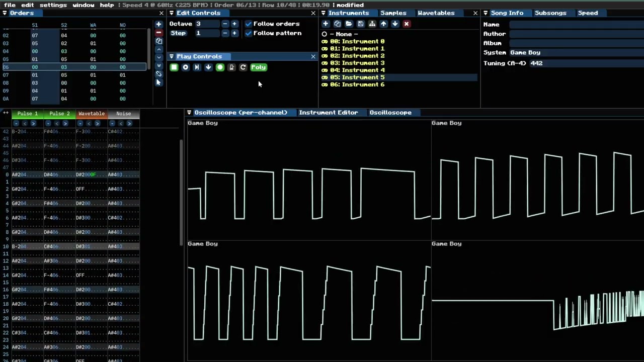Click the cursor mode icon in Orders panel

coord(158,82)
